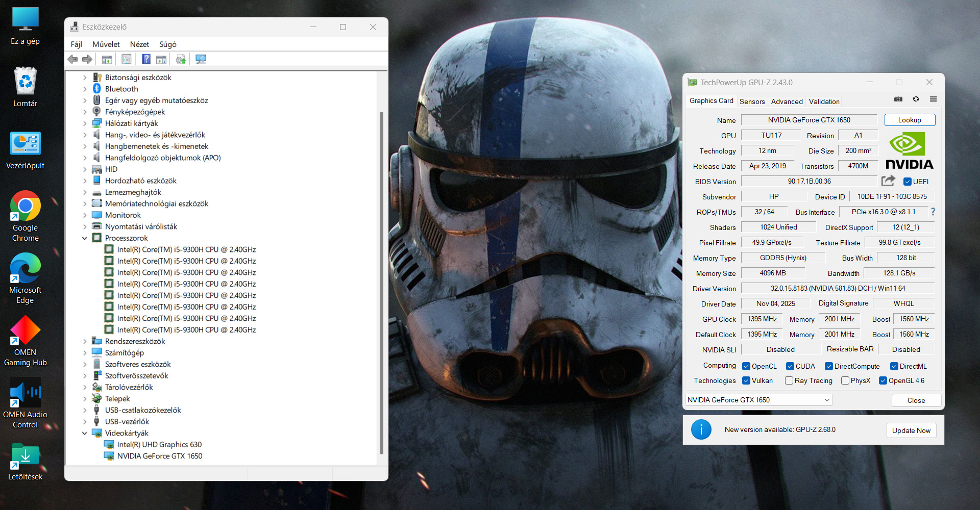
Task: Select NVIDIA GeForce GTX 1650 in device tree
Action: (160, 456)
